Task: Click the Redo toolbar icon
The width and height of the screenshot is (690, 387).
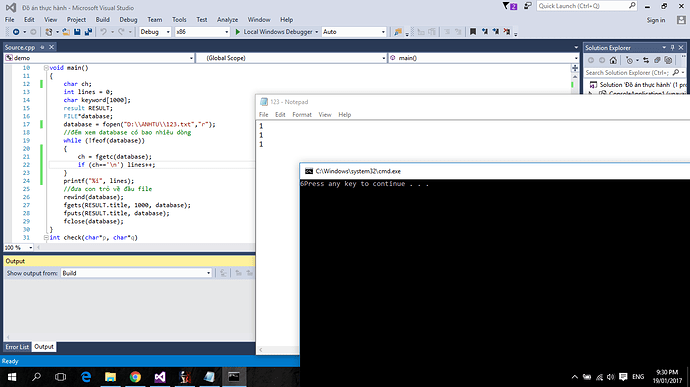Action: click(121, 32)
